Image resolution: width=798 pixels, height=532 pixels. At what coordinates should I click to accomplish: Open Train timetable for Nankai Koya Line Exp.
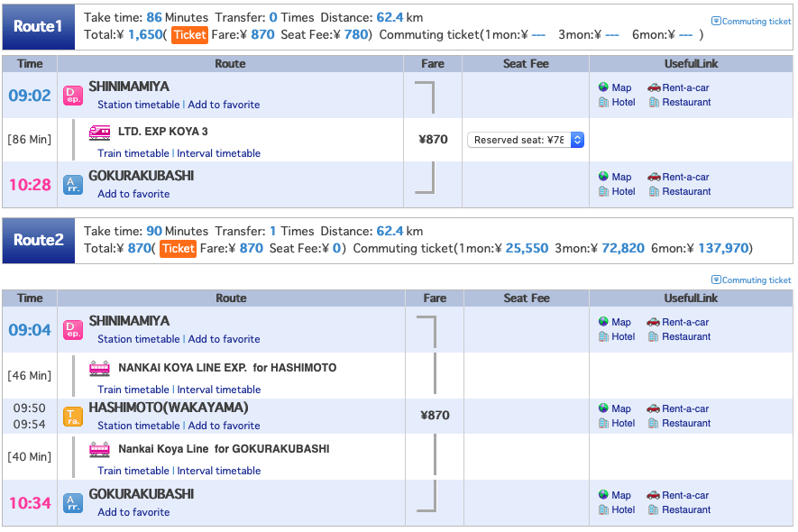pos(133,390)
